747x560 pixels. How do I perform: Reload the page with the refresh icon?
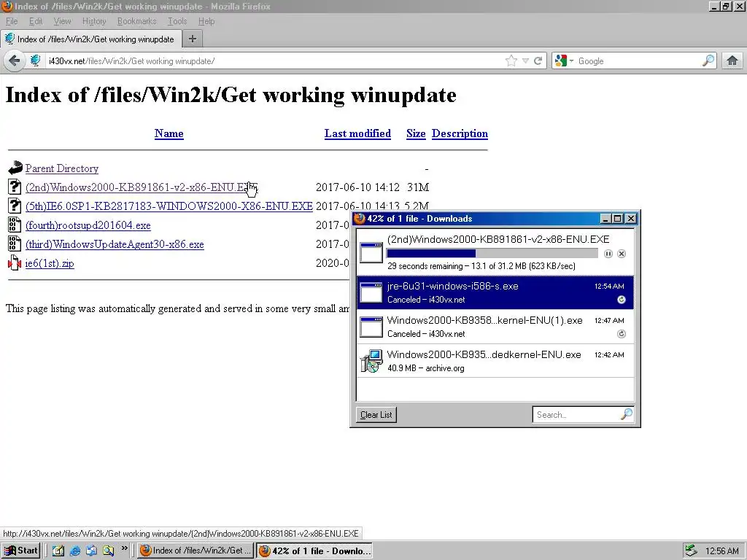pos(538,61)
